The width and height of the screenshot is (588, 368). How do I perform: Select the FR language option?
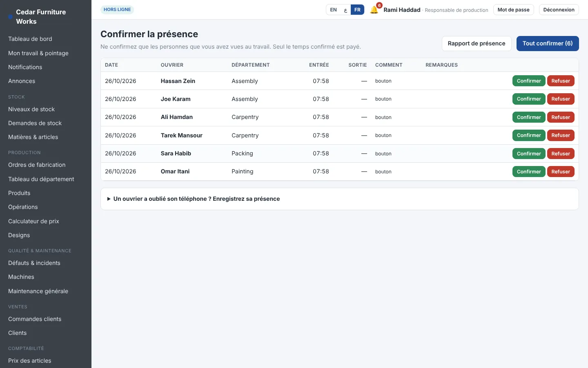tap(357, 10)
